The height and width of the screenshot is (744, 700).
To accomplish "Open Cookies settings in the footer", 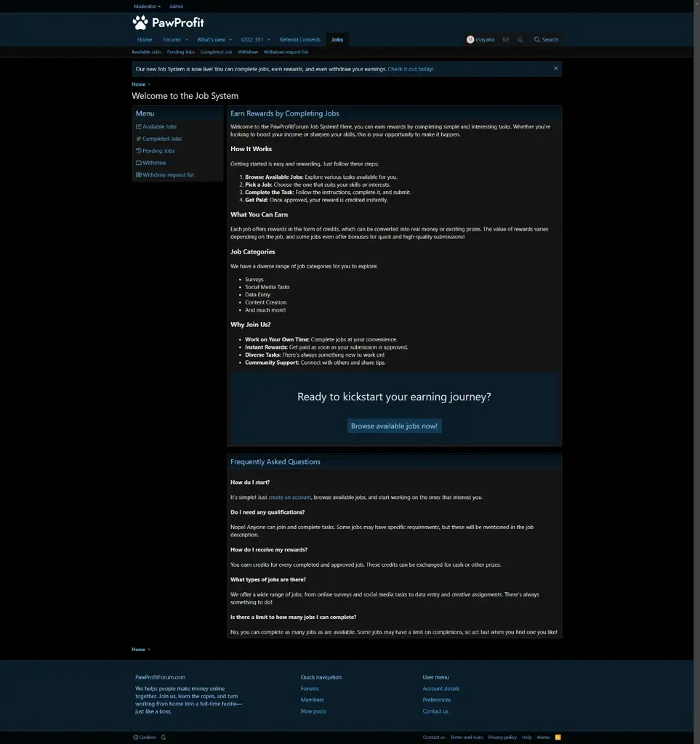I will 145,737.
